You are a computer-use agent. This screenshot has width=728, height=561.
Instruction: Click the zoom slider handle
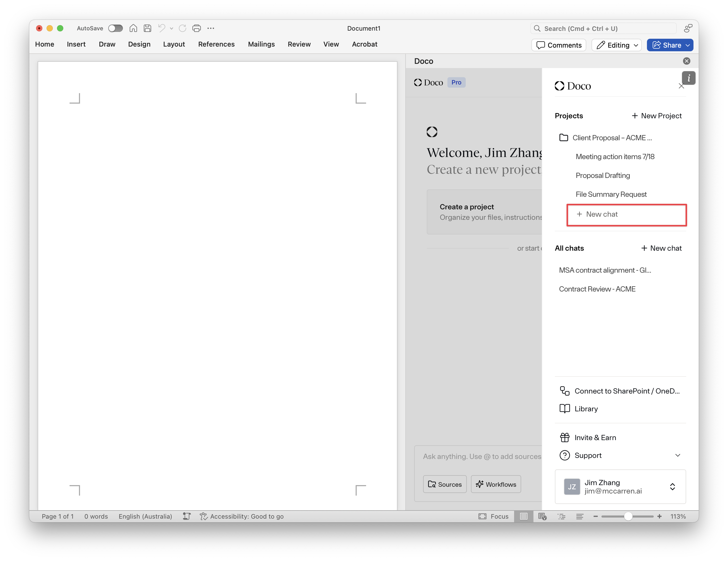tap(628, 516)
